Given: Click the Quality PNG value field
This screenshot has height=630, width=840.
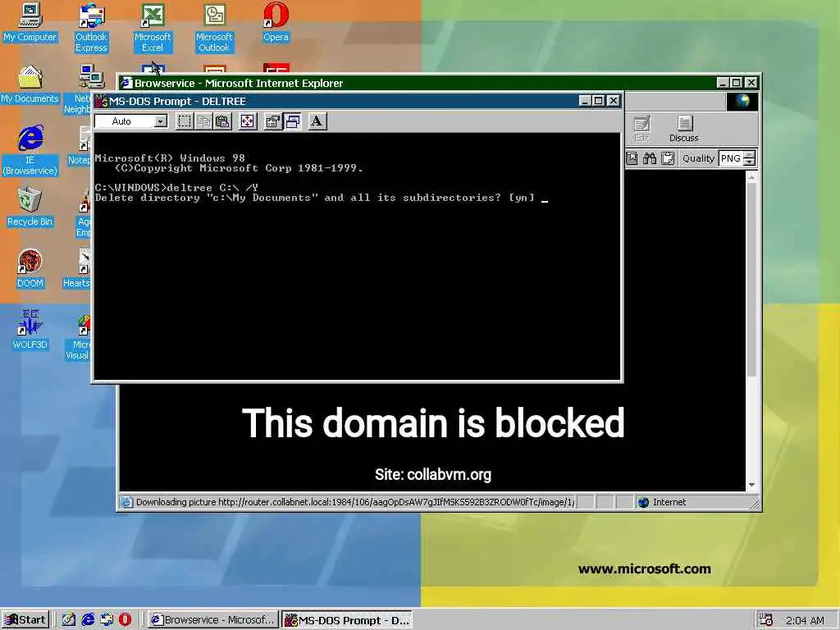Looking at the screenshot, I should 731,158.
